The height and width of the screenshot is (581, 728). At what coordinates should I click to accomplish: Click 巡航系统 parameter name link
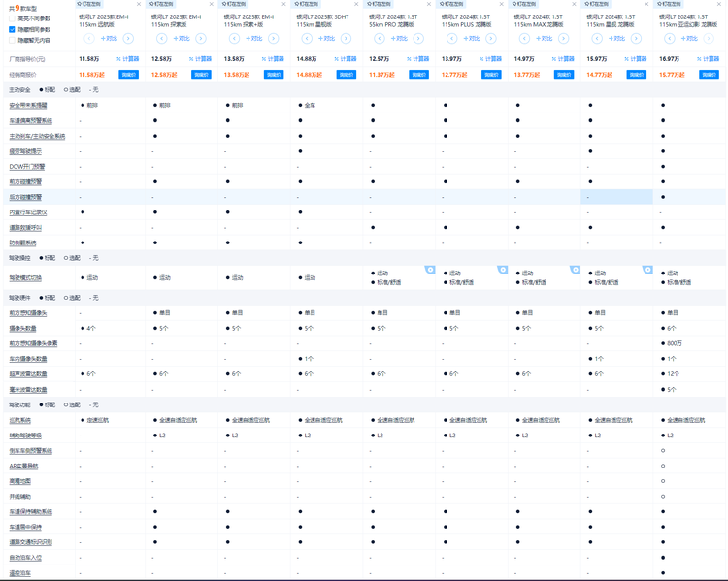[x=20, y=421]
